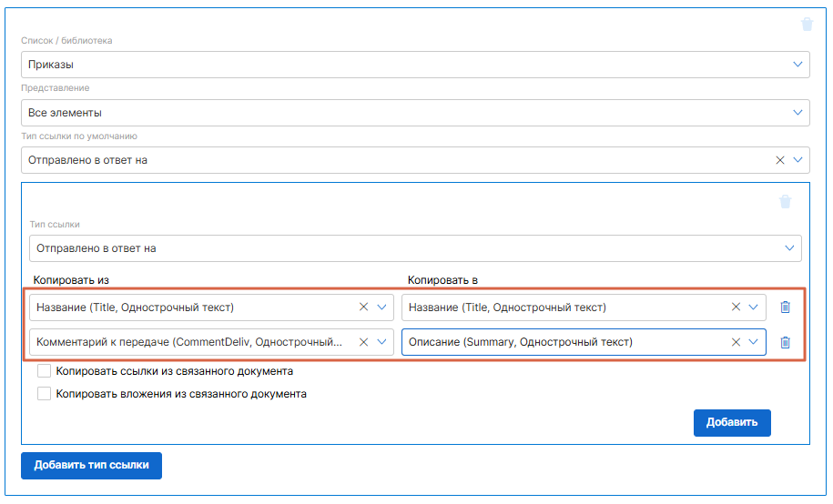Expand Комментарий к передаче dropdown arrow

(381, 342)
